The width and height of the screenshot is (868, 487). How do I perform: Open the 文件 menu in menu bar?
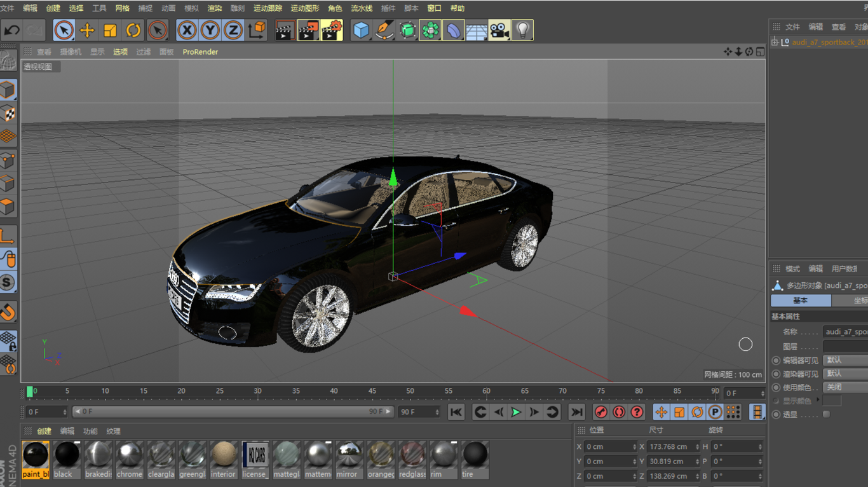[7, 8]
